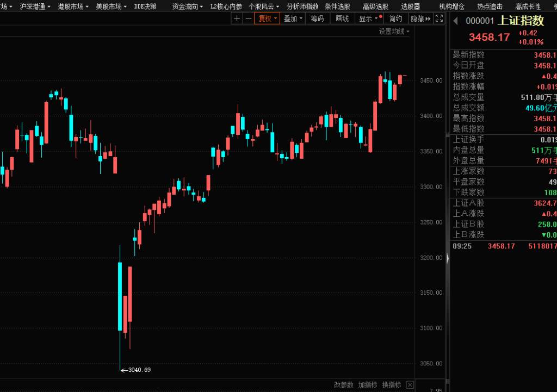Click the 总成交额 row
The height and width of the screenshot is (392, 557).
[503, 108]
